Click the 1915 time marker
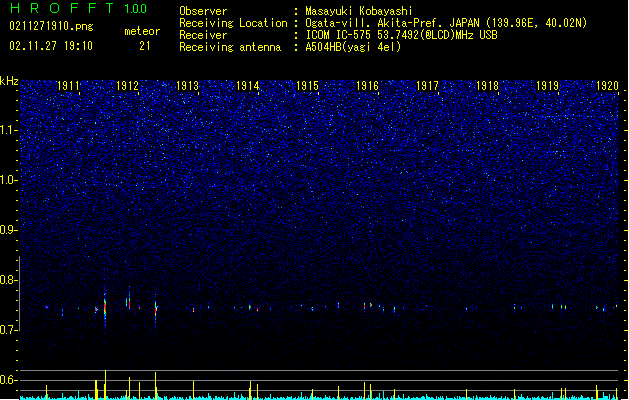This screenshot has height=400, width=629. coord(307,86)
